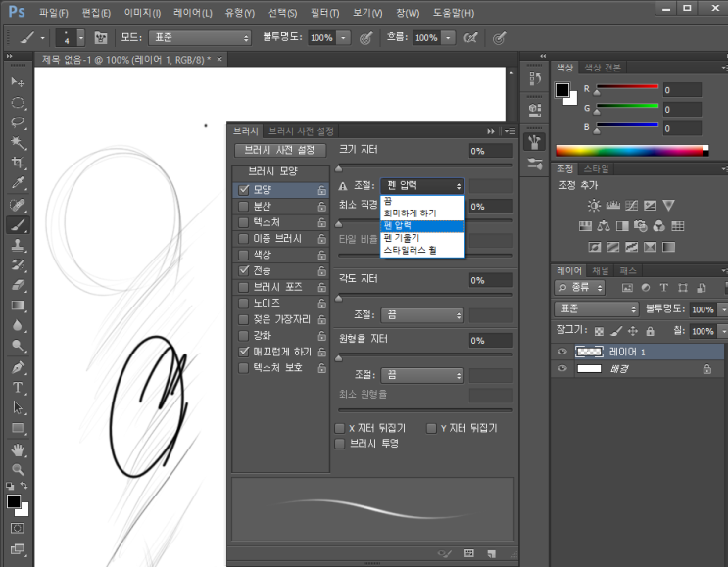Toggle the 분산 (Scattering) checkbox
The image size is (728, 567).
tap(244, 206)
